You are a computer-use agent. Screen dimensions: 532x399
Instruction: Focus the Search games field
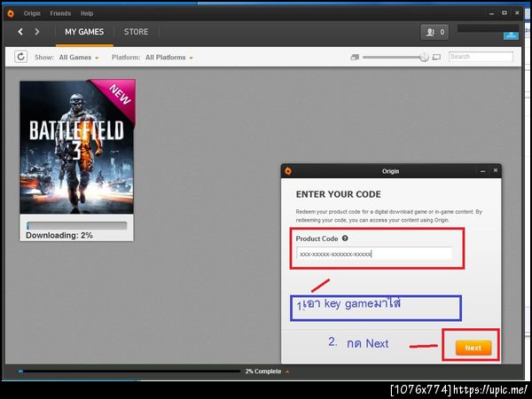481,57
